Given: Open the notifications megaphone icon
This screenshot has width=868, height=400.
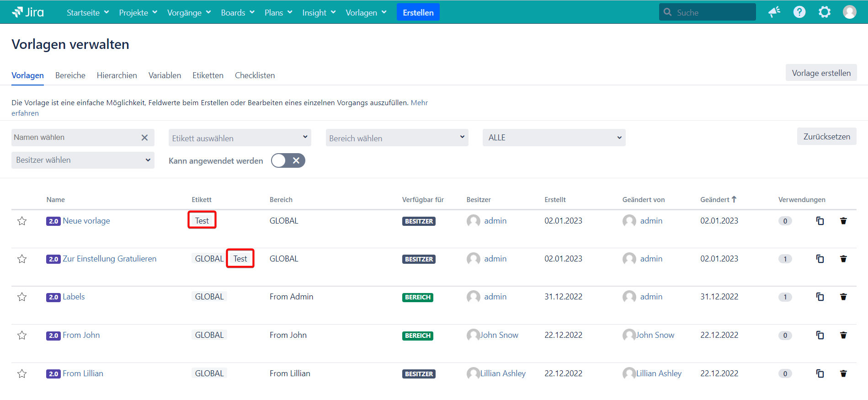Looking at the screenshot, I should pos(774,12).
